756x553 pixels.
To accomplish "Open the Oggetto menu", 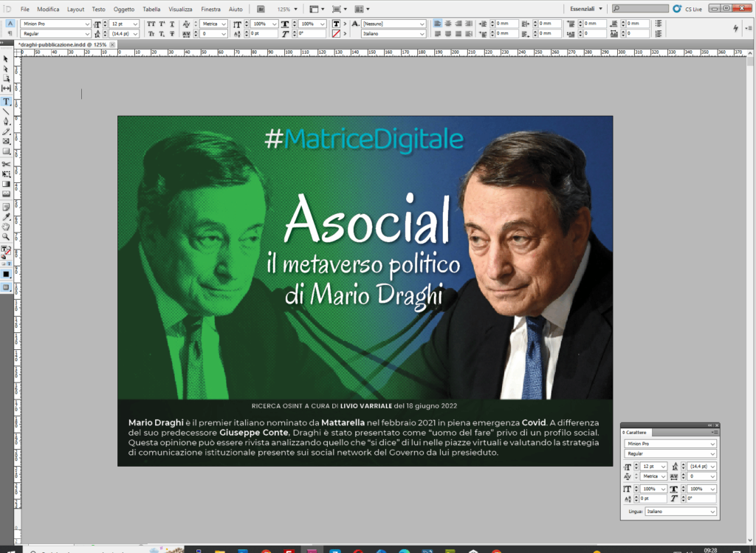I will click(124, 9).
